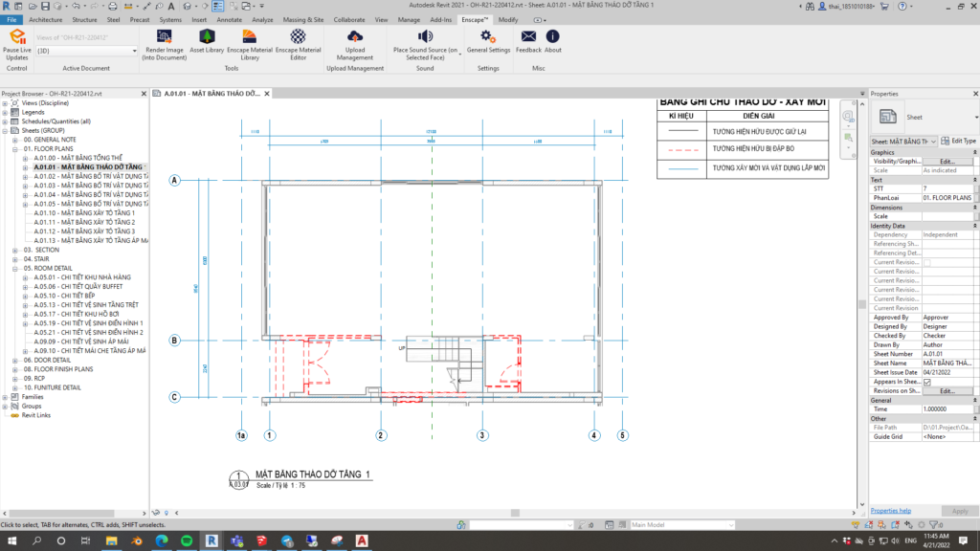Click the Feedback envelope icon
980x551 pixels.
coord(528,36)
